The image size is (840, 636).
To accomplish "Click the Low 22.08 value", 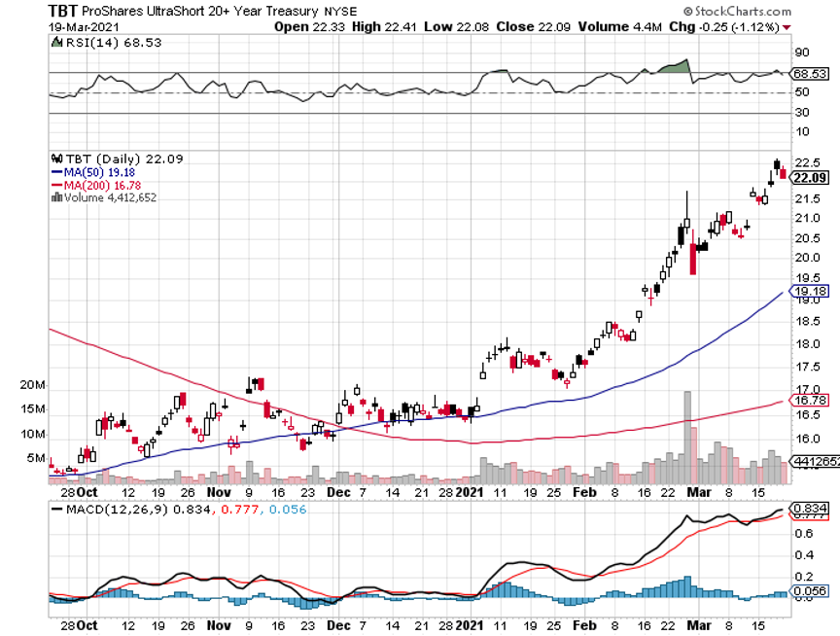I will point(456,27).
